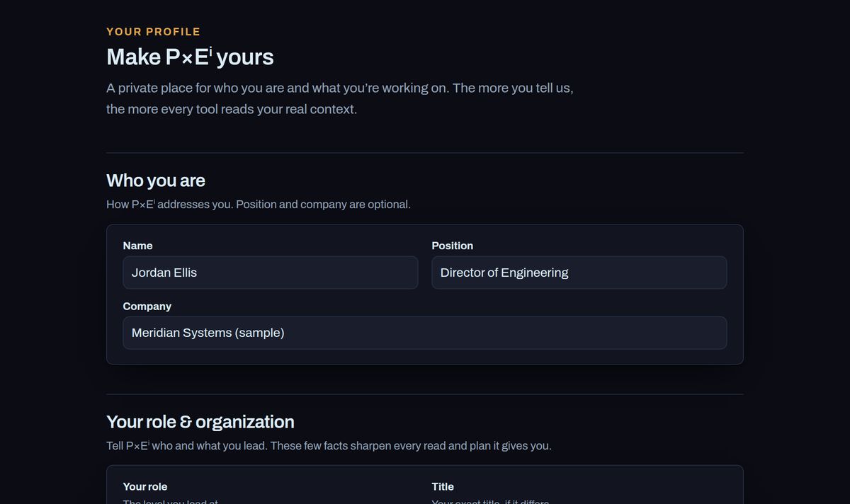850x504 pixels.
Task: Click the 'A private place for who you are' intro
Action: tap(340, 99)
